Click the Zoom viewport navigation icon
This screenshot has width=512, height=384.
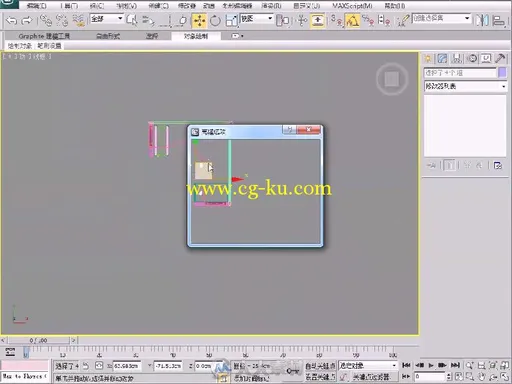(470, 365)
